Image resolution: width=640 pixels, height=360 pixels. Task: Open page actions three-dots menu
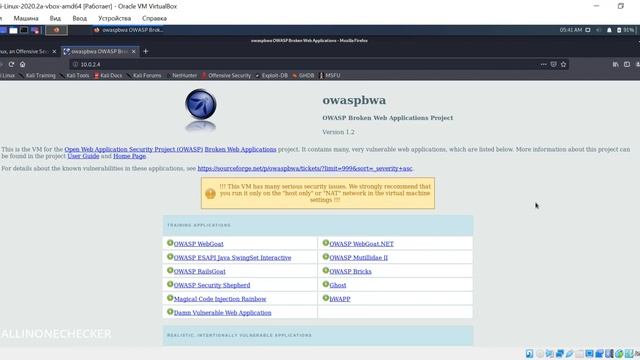pyautogui.click(x=543, y=64)
